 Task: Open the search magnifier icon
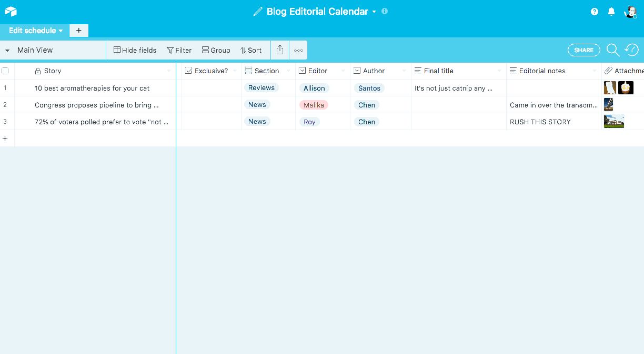click(612, 50)
